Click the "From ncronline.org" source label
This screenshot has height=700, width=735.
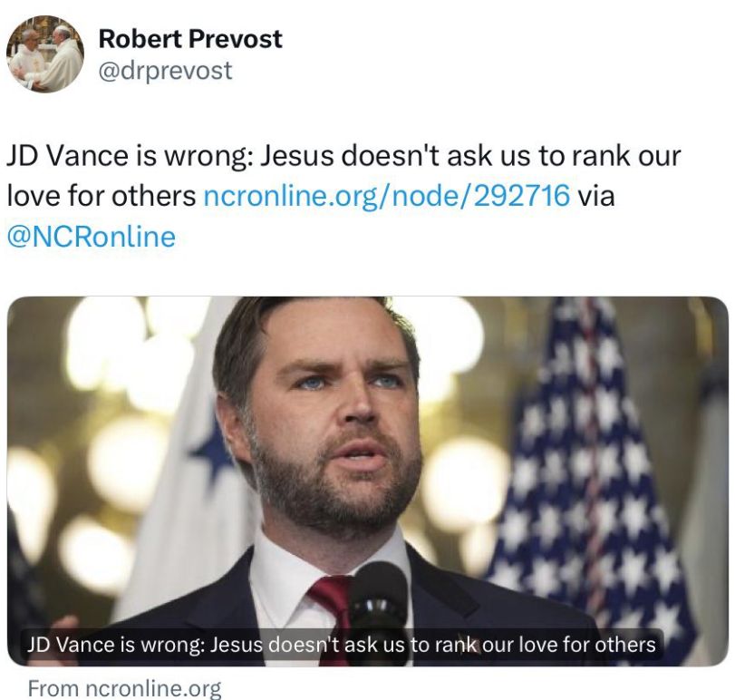click(124, 688)
